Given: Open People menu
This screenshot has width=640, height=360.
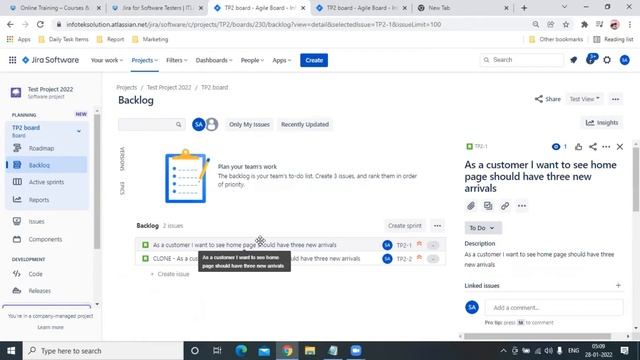Looking at the screenshot, I should tap(252, 60).
